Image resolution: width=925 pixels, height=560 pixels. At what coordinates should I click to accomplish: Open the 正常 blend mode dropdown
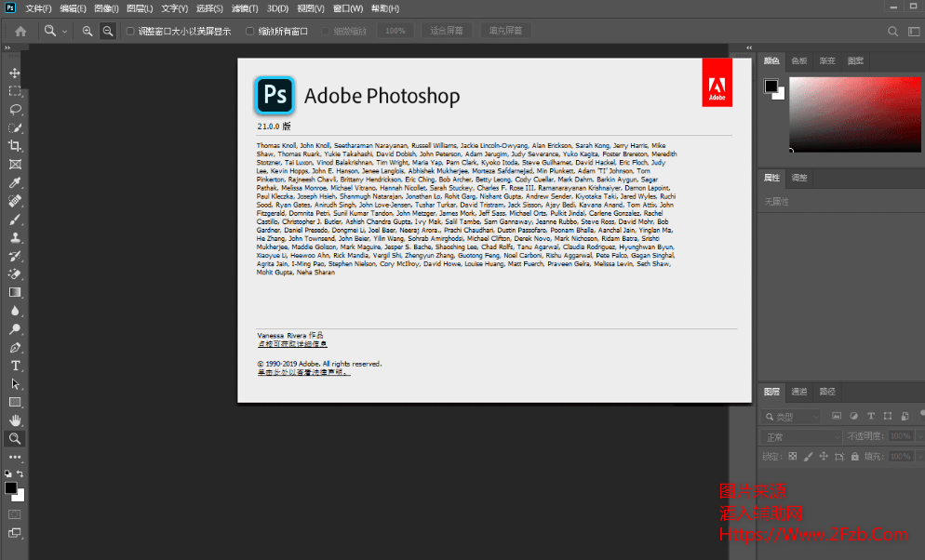801,436
